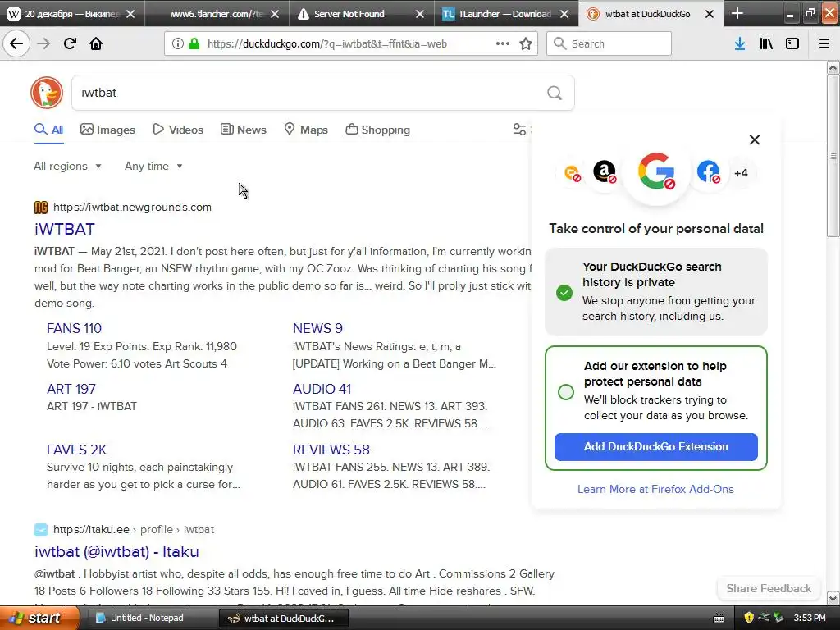Screen dimensions: 840x630
Task: Open the AUDIO 41 sublink
Action: 322,389
